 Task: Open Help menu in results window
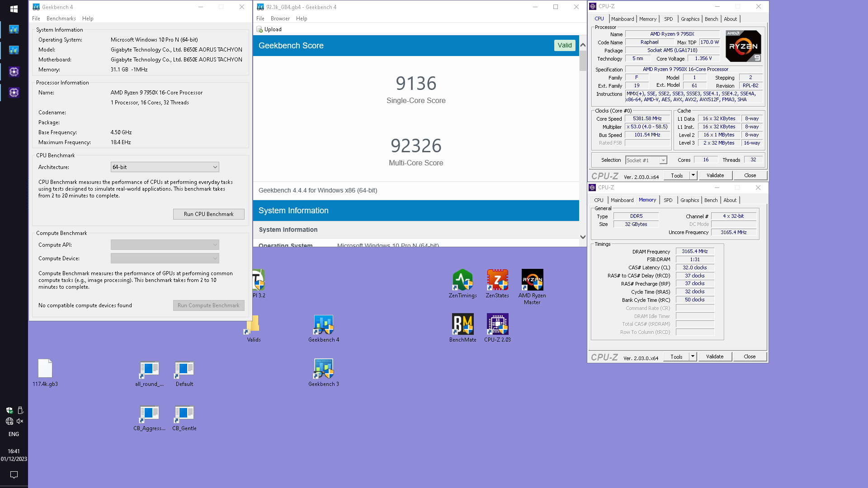[302, 19]
